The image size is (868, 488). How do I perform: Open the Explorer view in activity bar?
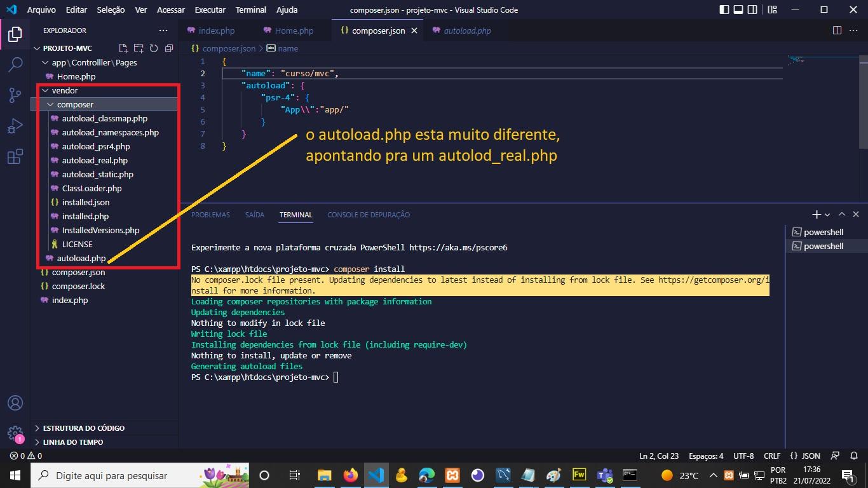[x=15, y=34]
